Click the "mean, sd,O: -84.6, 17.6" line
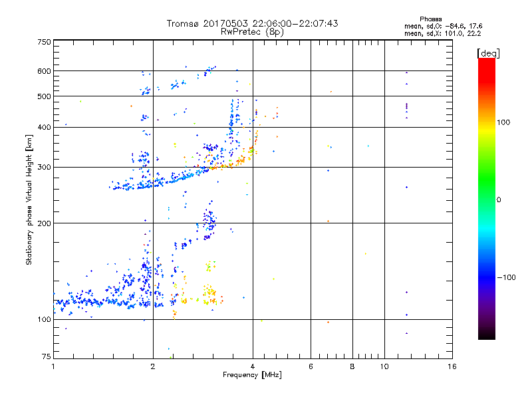The height and width of the screenshot is (399, 532). (x=443, y=26)
